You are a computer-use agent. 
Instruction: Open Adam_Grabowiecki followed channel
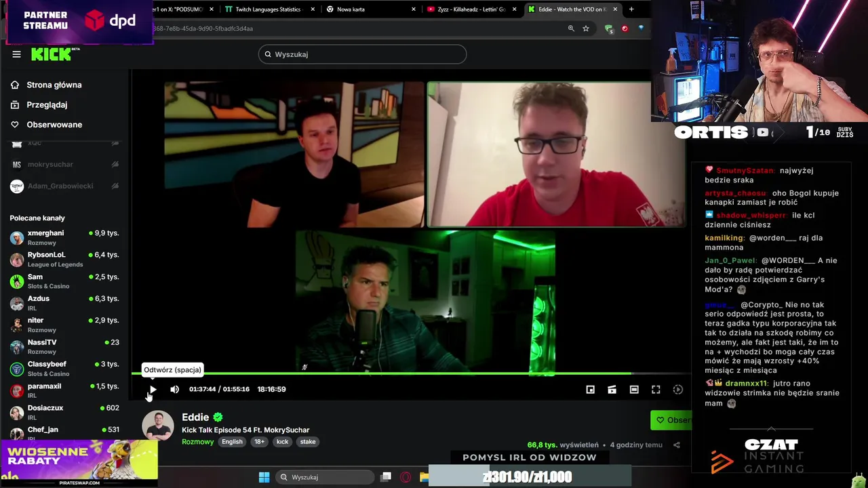(x=64, y=186)
